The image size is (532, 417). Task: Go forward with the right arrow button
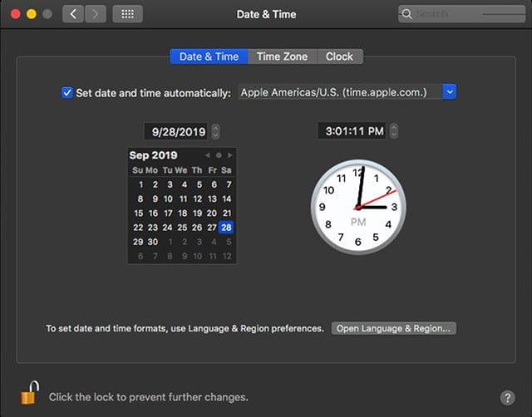[96, 14]
